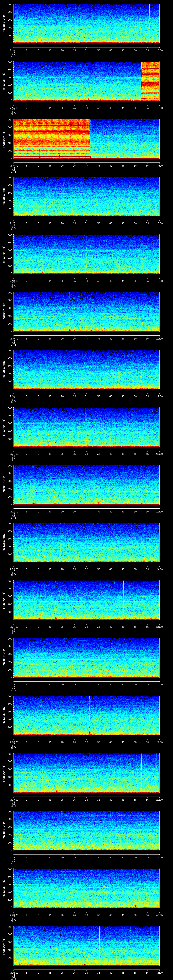
Task: Click the 25:00 end time label
Action: point(159,627)
